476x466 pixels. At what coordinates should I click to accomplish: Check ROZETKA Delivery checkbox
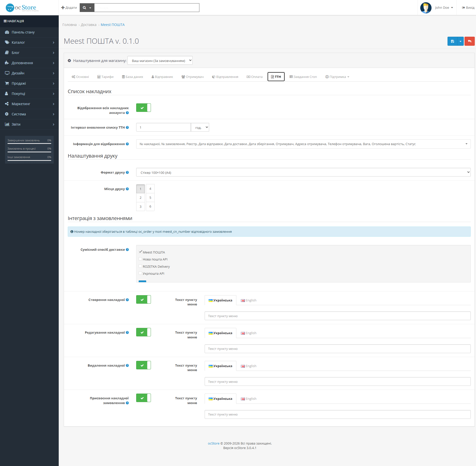pos(140,266)
